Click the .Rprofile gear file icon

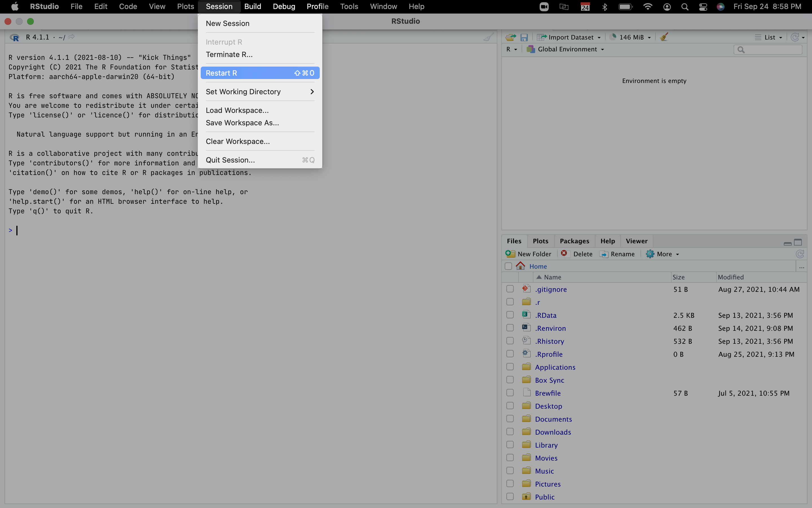click(x=526, y=353)
